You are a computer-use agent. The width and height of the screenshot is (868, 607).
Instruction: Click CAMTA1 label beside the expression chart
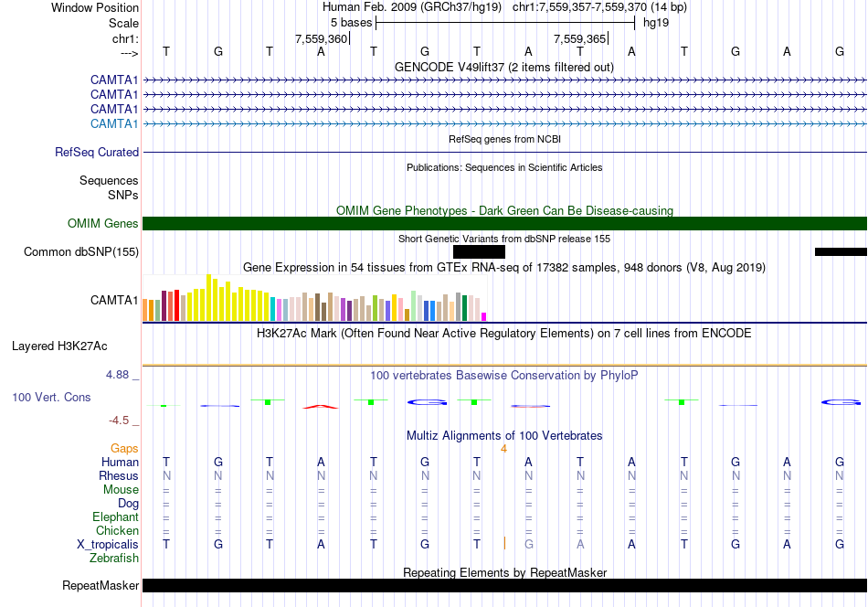(114, 300)
